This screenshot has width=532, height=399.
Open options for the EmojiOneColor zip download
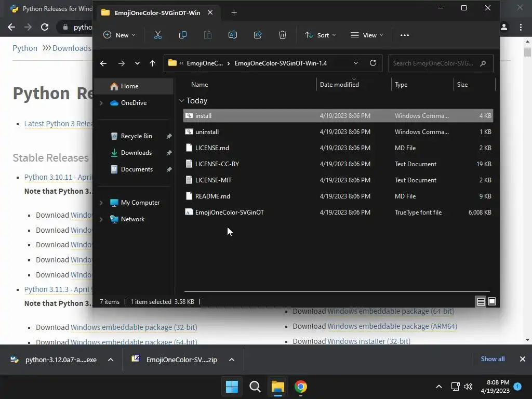pyautogui.click(x=232, y=360)
